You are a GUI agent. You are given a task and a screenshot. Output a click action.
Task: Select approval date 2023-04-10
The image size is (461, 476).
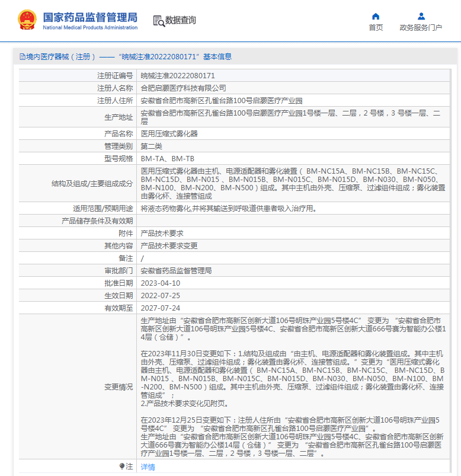click(x=161, y=283)
